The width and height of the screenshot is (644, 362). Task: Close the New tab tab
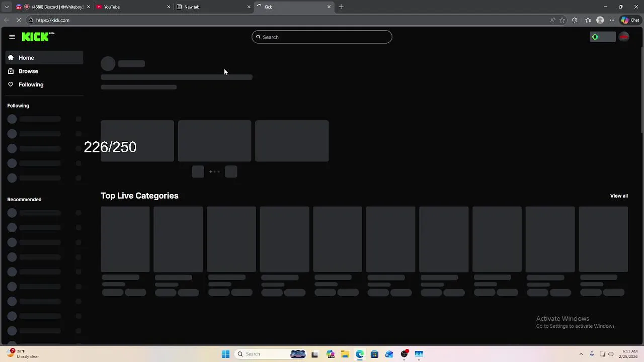point(249,7)
